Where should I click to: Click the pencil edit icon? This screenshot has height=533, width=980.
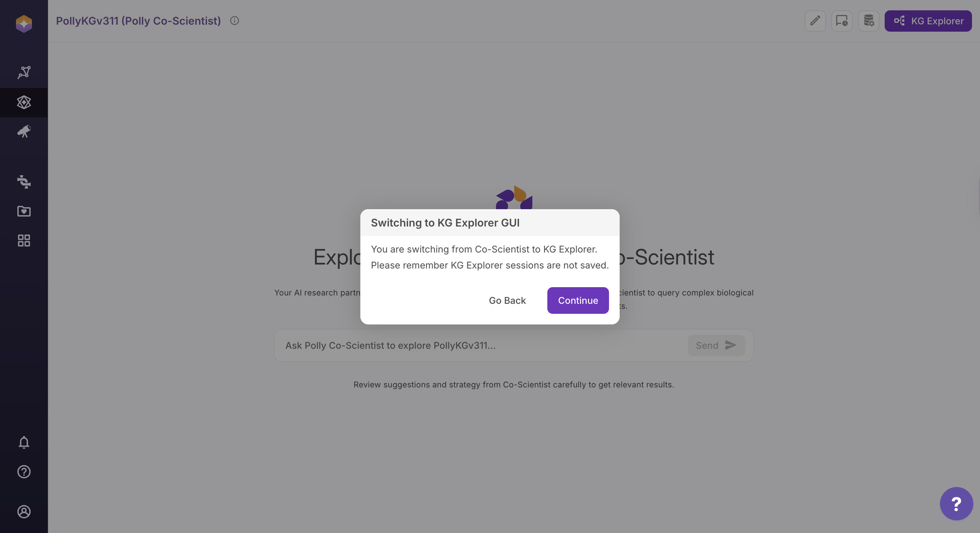(815, 21)
